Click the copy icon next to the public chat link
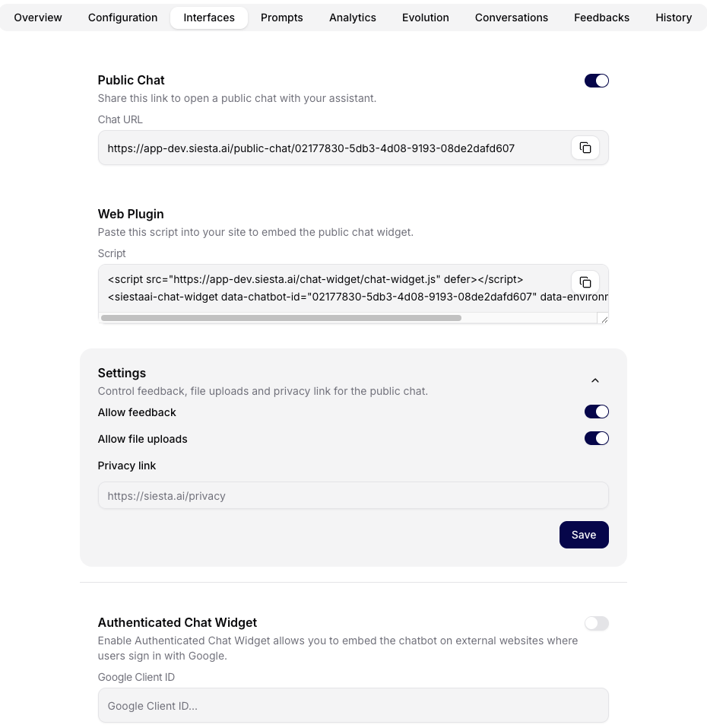Screen dimensions: 707x728 pos(585,148)
